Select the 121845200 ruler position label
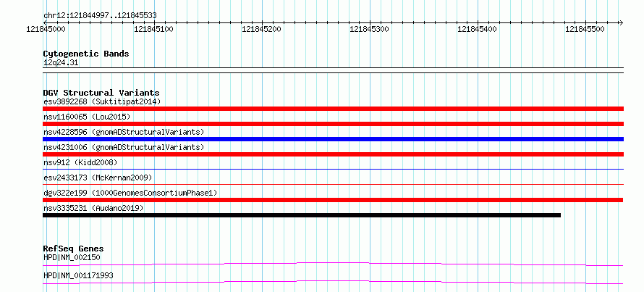The width and height of the screenshot is (644, 292). [261, 29]
